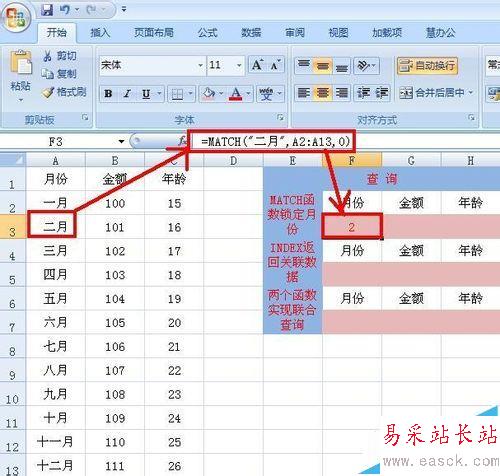Open the fill color dropdown arrow
Screen dimensions: 500x476
point(221,94)
